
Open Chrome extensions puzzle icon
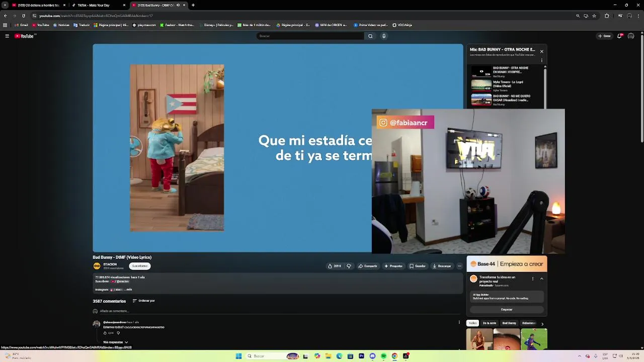(x=607, y=16)
